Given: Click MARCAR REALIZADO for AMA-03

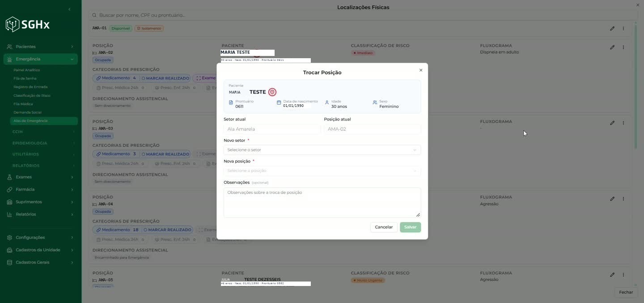Looking at the screenshot, I should 165,154.
